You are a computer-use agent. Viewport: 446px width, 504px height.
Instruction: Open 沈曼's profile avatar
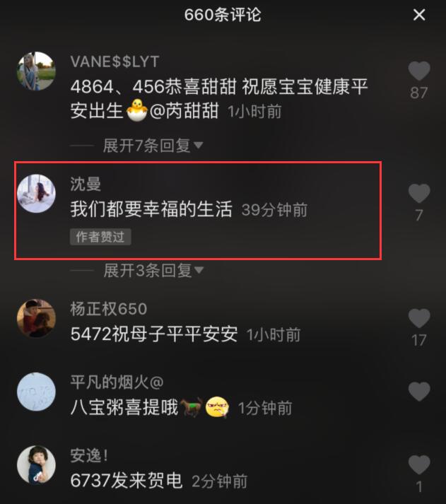pyautogui.click(x=36, y=194)
